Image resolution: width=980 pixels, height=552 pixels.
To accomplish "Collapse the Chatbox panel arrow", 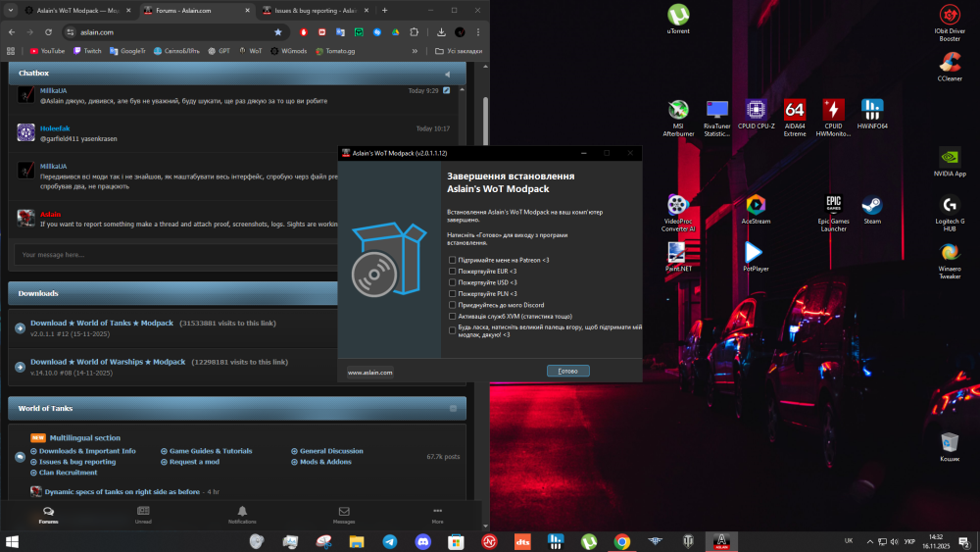I will click(x=448, y=74).
